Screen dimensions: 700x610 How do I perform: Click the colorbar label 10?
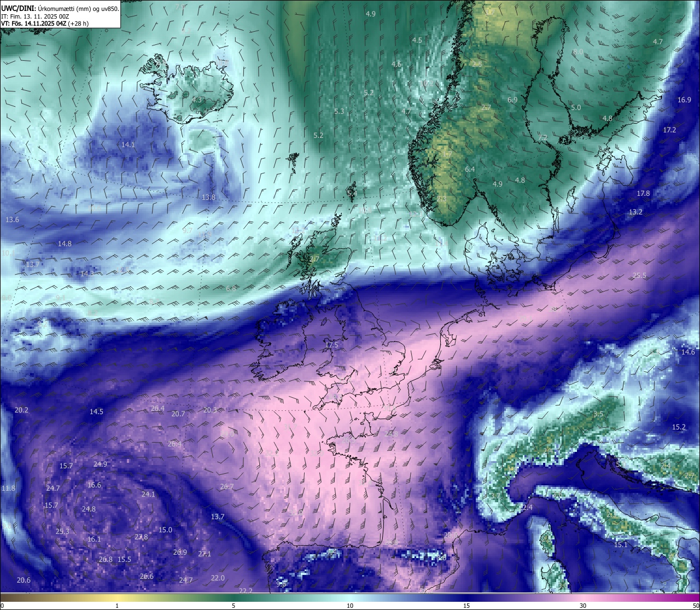[x=350, y=606]
